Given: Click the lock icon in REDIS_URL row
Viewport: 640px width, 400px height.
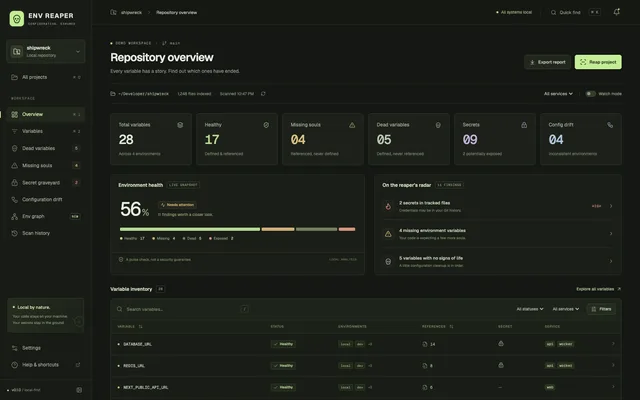Looking at the screenshot, I should click(501, 365).
